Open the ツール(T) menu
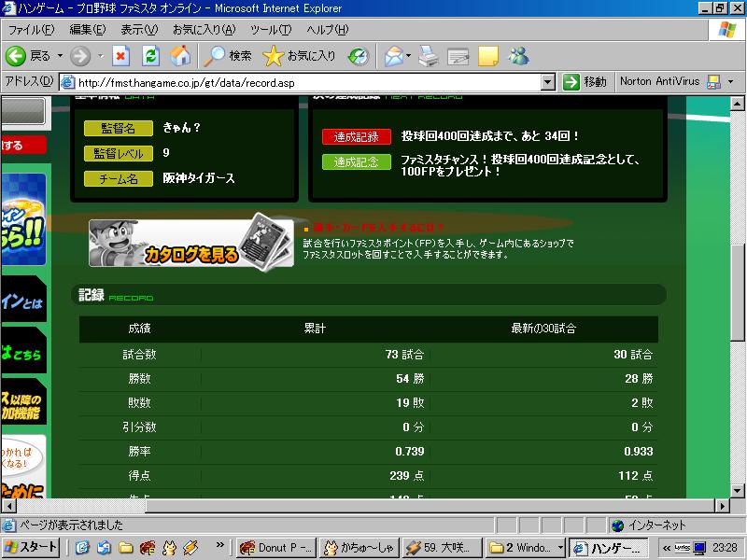747x560 pixels. click(271, 30)
